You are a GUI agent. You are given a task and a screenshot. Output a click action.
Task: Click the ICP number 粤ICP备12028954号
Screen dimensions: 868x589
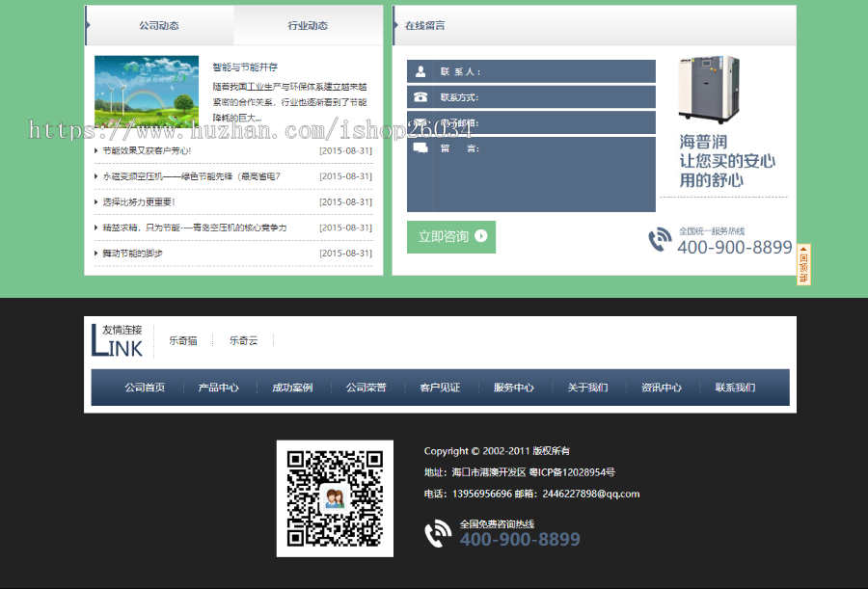572,472
